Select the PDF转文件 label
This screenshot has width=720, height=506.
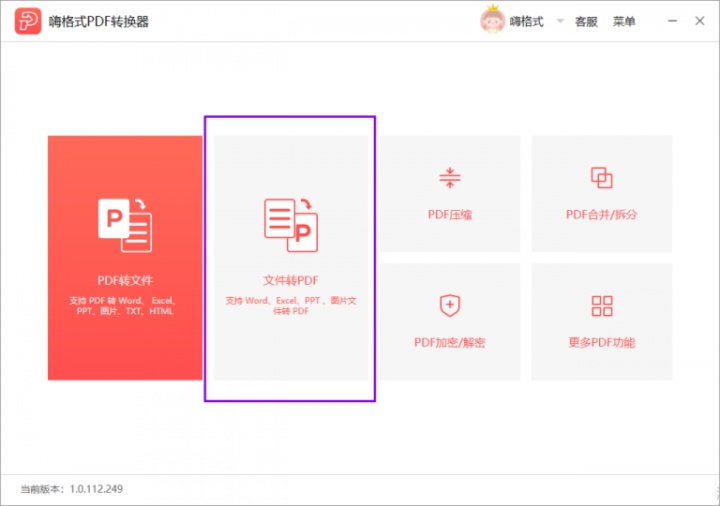tap(125, 280)
